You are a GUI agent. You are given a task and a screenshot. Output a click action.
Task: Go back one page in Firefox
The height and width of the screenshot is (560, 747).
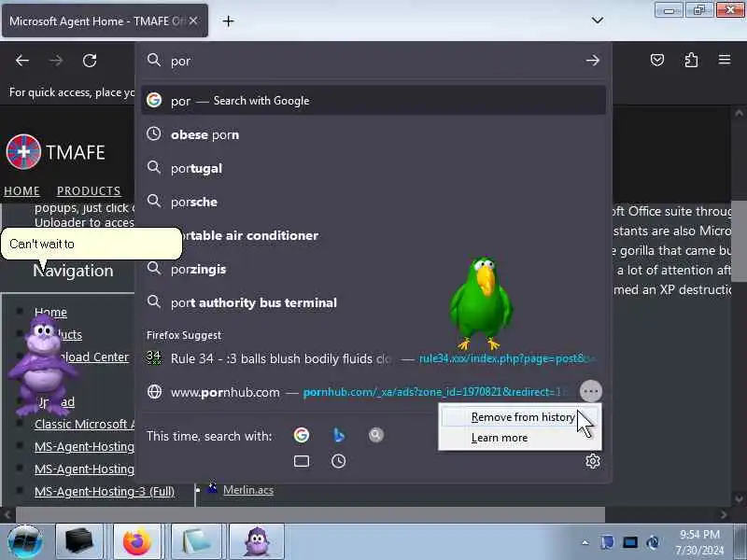22,61
